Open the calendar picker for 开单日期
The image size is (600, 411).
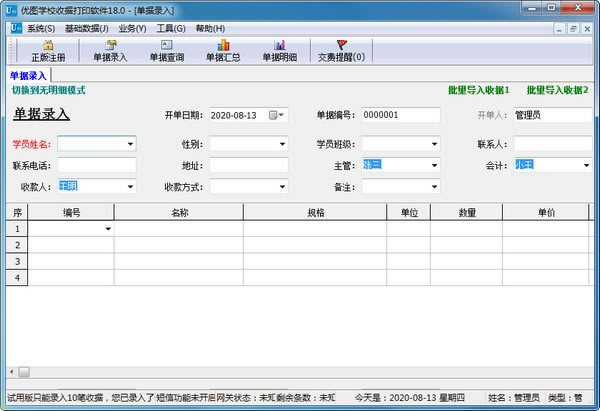pyautogui.click(x=276, y=115)
